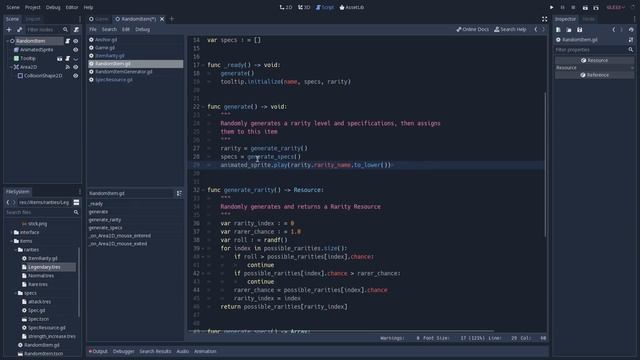
Task: Collapse the items folder
Action: (x=11, y=241)
